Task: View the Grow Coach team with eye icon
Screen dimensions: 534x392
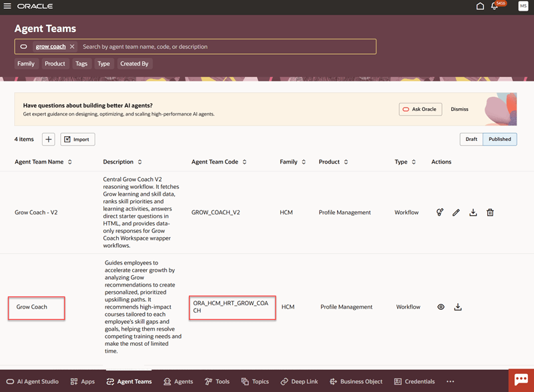Action: pyautogui.click(x=441, y=307)
